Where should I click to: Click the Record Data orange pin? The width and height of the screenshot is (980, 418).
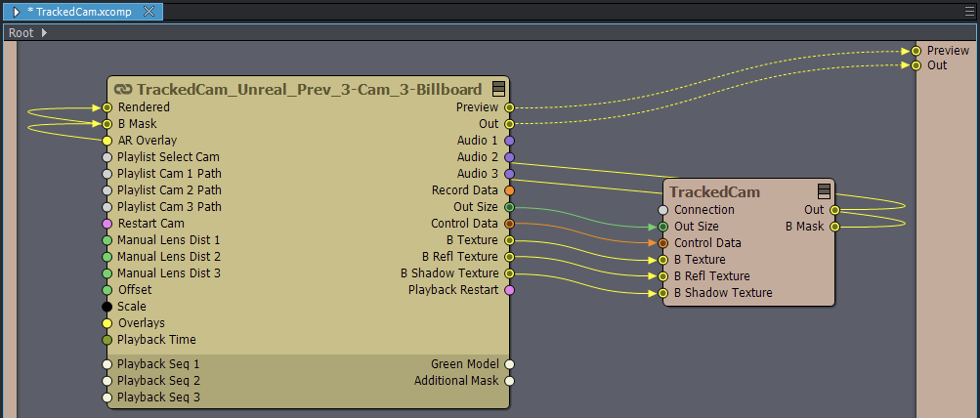tap(509, 189)
